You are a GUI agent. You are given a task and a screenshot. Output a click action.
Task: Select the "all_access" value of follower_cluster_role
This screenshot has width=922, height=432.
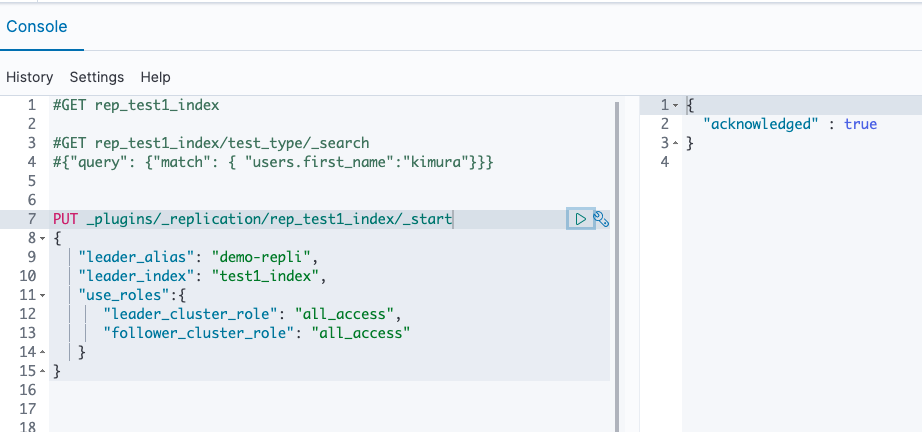point(360,333)
